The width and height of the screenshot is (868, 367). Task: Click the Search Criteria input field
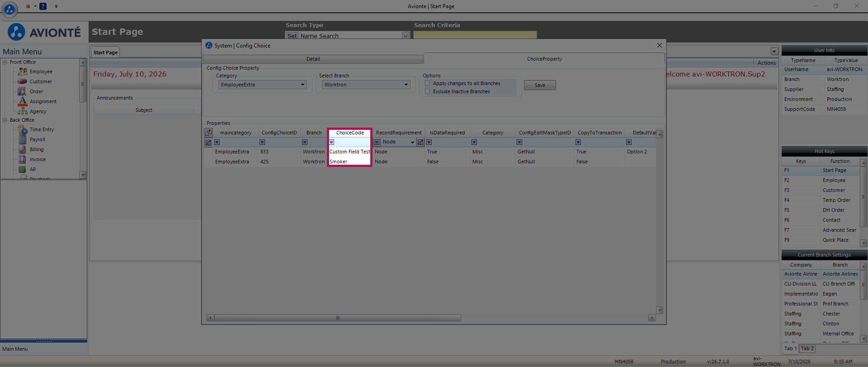(475, 35)
